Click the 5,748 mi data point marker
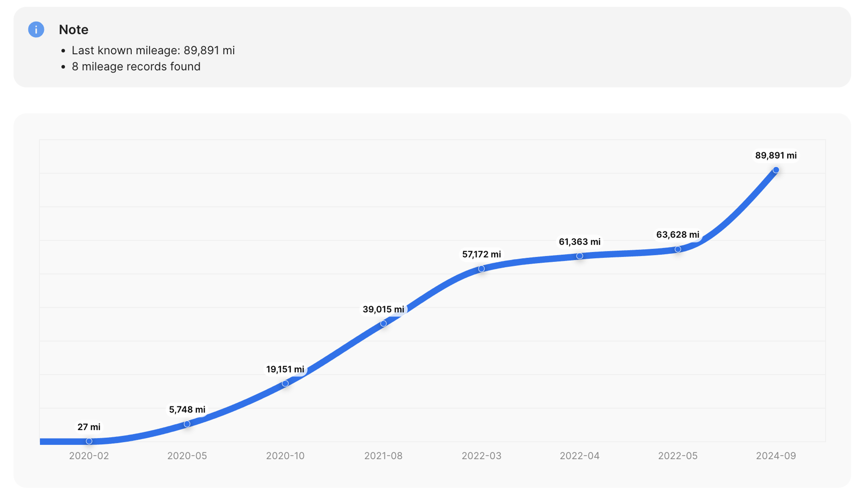The width and height of the screenshot is (868, 502). [x=187, y=424]
